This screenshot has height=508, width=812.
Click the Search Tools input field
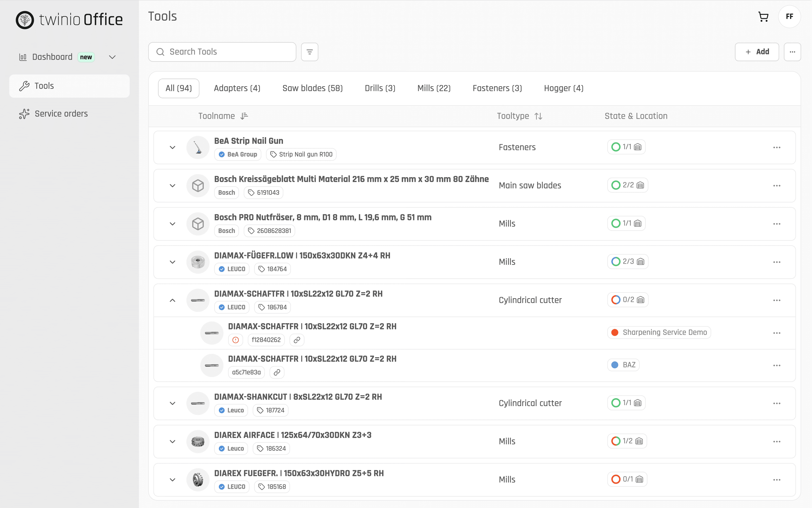pyautogui.click(x=222, y=52)
